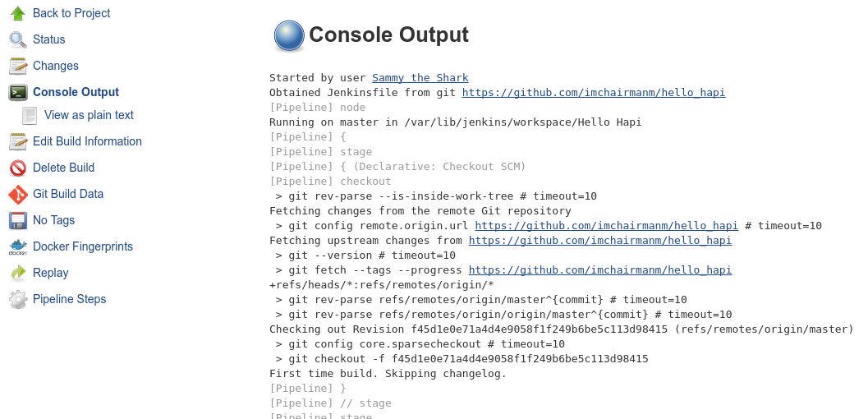Click the Docker whale Fingerprints icon
Viewport: 868px width, 419px height.
pyautogui.click(x=18, y=246)
